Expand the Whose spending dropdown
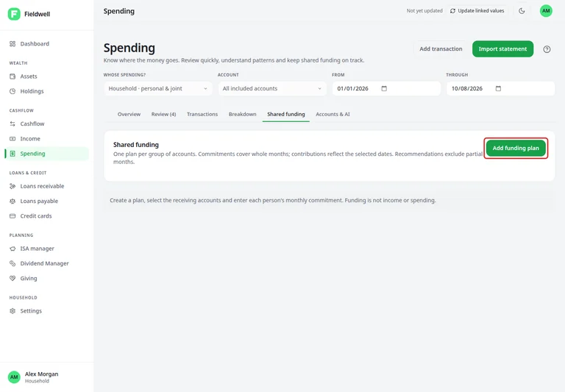The height and width of the screenshot is (392, 565). 158,89
